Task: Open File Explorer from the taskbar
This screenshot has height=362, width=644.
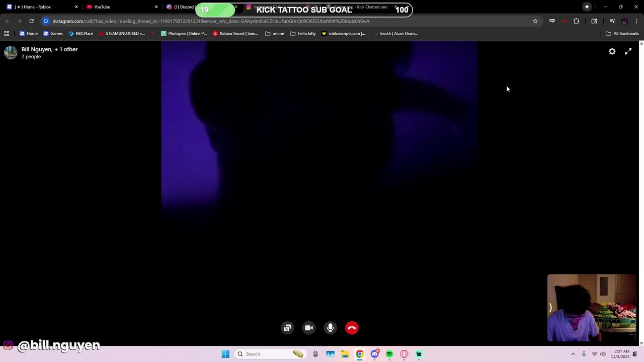Action: click(x=345, y=354)
